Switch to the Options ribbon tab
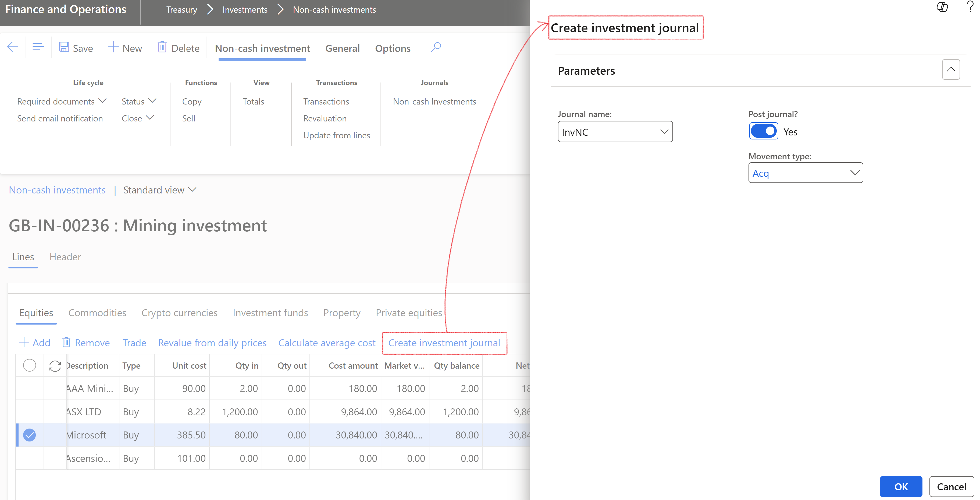980x500 pixels. pos(393,49)
